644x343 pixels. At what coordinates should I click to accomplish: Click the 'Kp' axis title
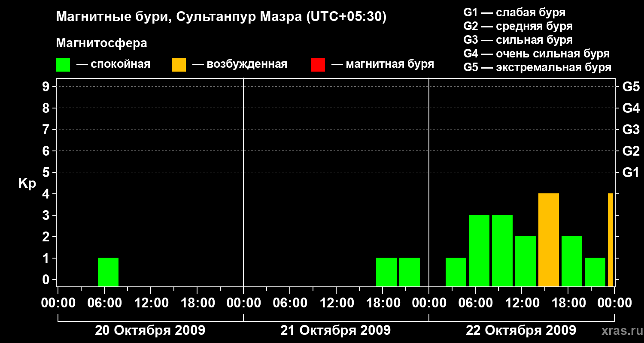tap(27, 184)
